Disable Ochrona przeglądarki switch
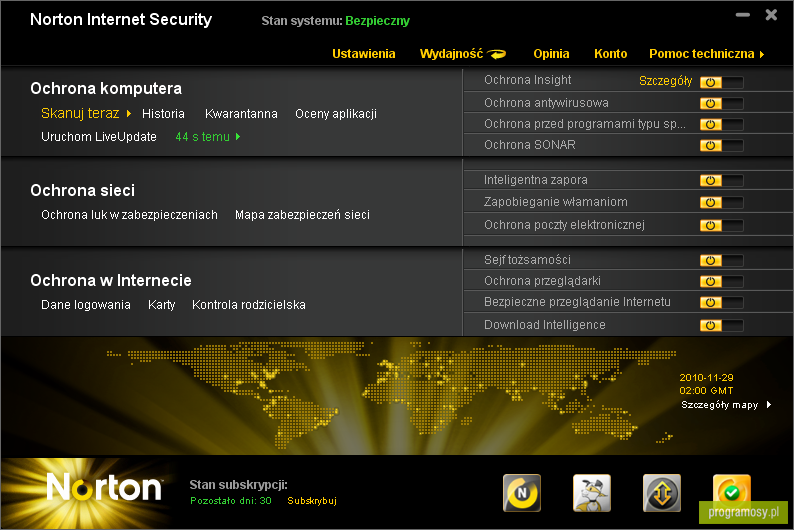The height and width of the screenshot is (530, 794). click(x=722, y=281)
